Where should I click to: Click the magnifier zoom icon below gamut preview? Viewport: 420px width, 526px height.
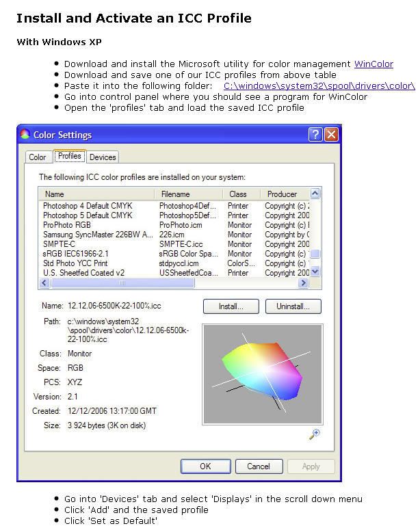point(315,434)
